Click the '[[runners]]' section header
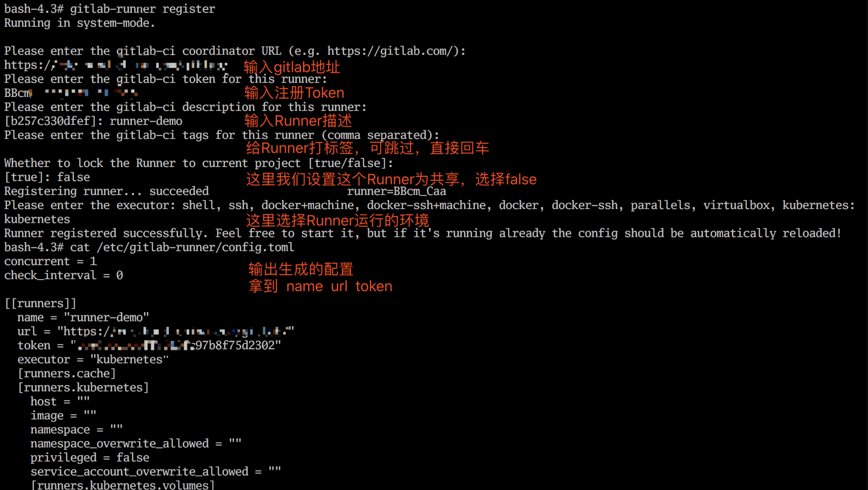The height and width of the screenshot is (490, 868). (40, 303)
